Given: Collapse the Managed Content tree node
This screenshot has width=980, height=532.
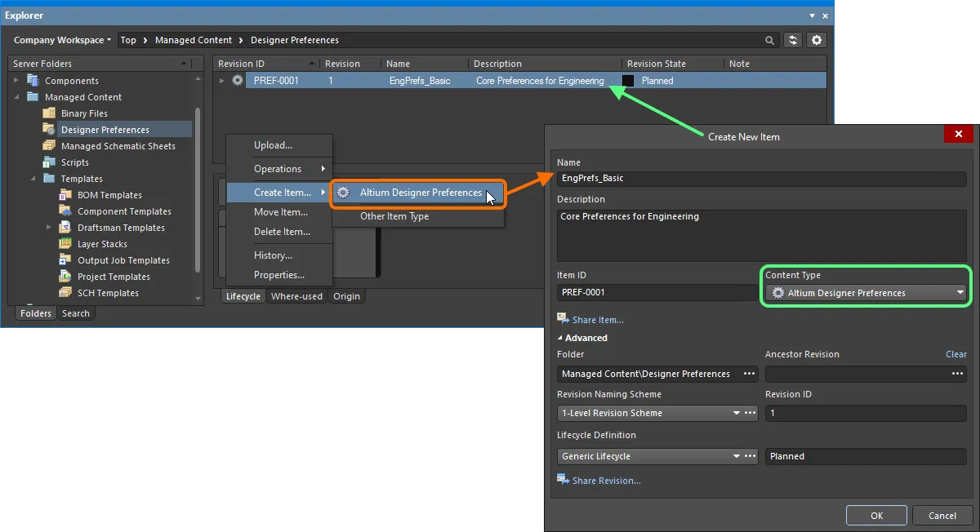Looking at the screenshot, I should (16, 97).
